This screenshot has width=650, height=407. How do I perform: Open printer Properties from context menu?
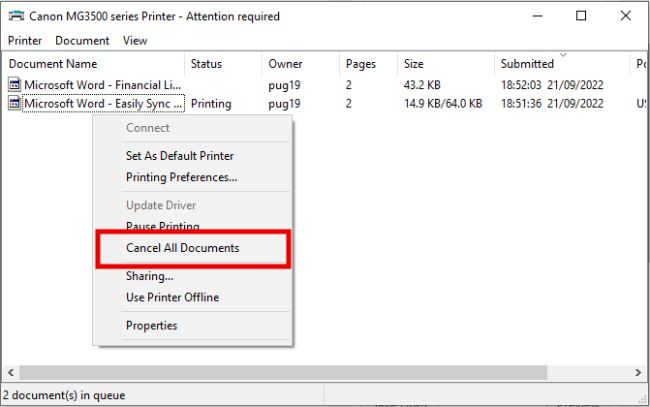point(151,325)
